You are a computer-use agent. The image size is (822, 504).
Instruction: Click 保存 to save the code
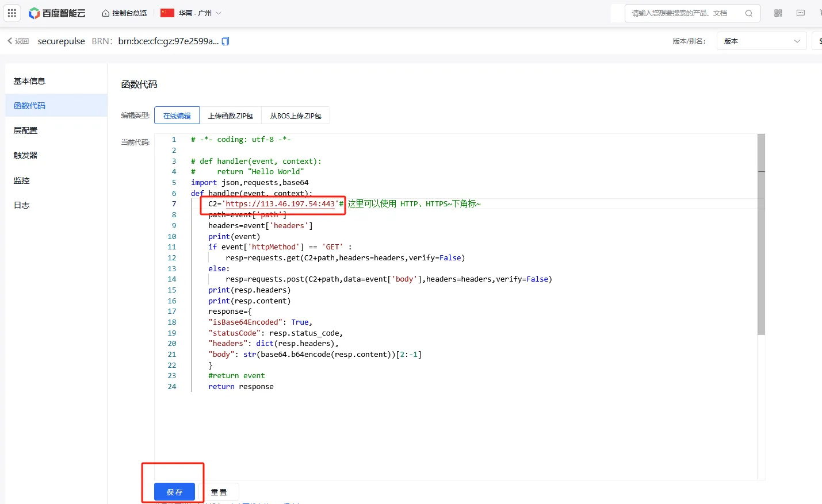[x=174, y=492]
